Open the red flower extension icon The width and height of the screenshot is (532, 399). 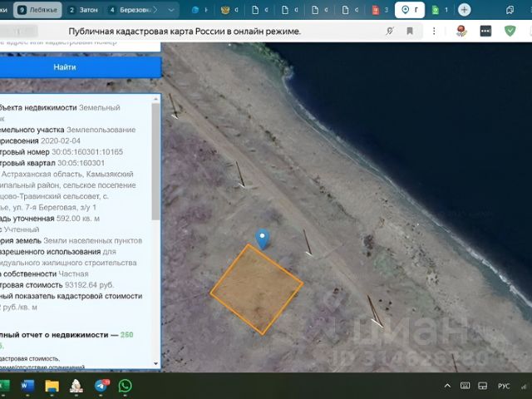461,31
